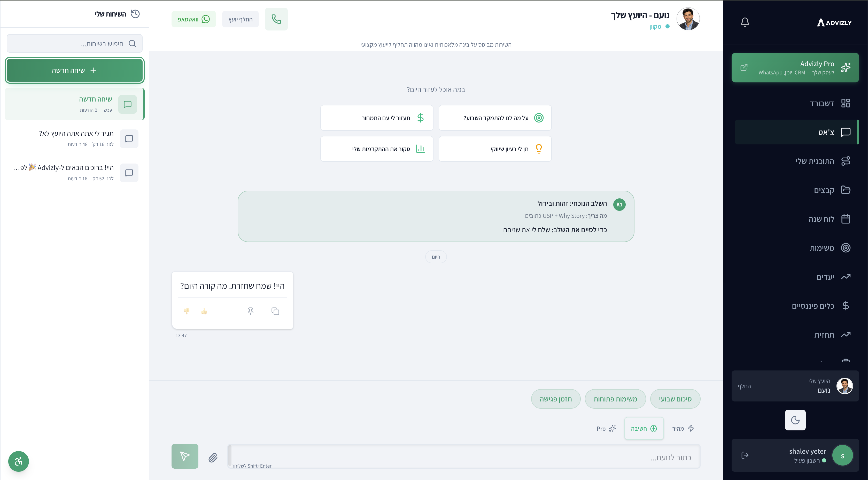Open כלים פיננסיים in sidebar

click(x=796, y=306)
